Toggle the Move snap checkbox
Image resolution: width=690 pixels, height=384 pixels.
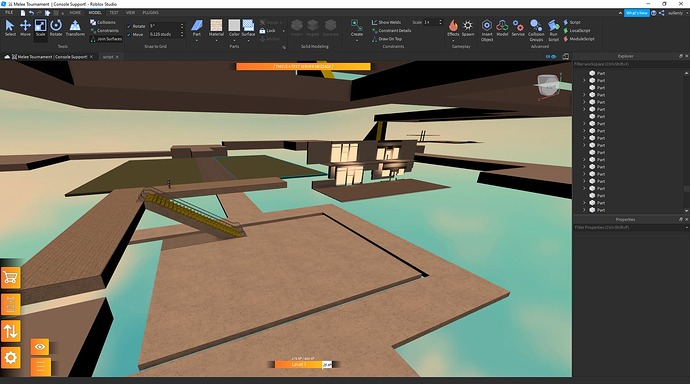click(x=129, y=34)
